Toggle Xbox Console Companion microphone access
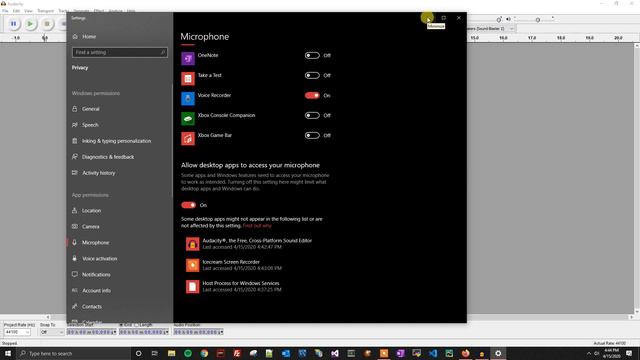The height and width of the screenshot is (360, 640). point(312,116)
